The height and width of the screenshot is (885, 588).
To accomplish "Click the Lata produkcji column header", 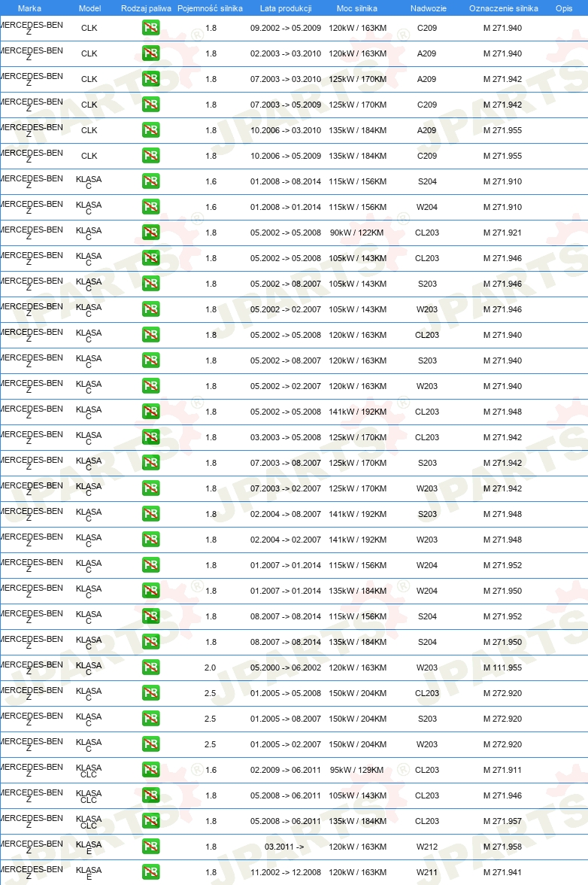I will tap(285, 8).
